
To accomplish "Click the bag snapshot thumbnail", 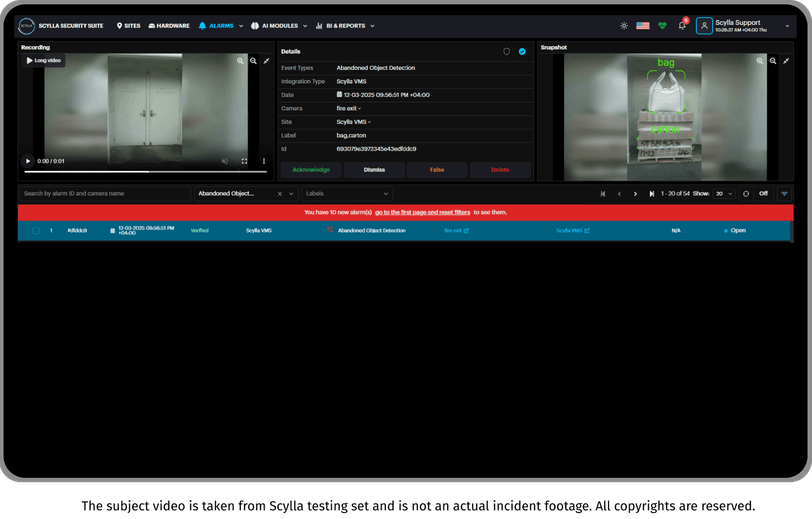I will tap(665, 117).
